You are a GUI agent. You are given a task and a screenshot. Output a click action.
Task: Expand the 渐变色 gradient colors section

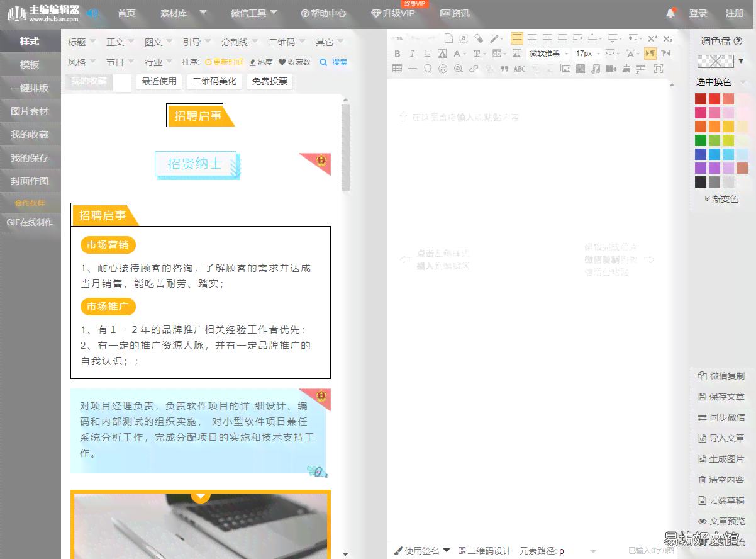tap(721, 199)
